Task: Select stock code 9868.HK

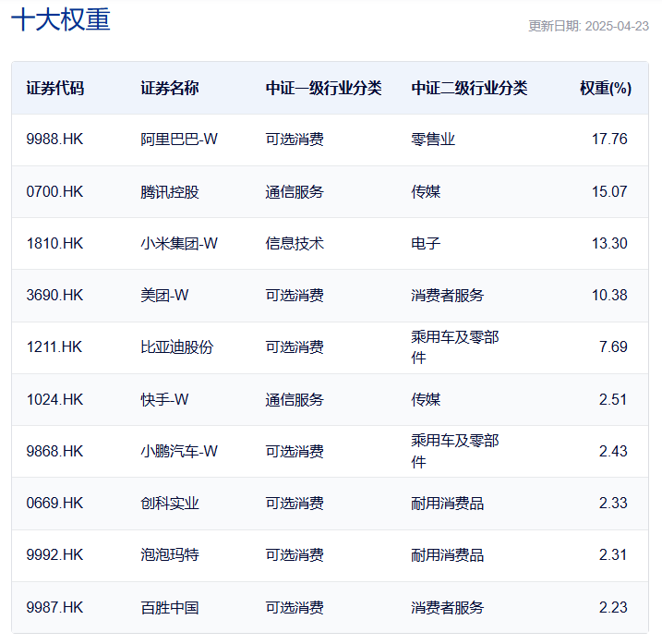Action: 54,451
